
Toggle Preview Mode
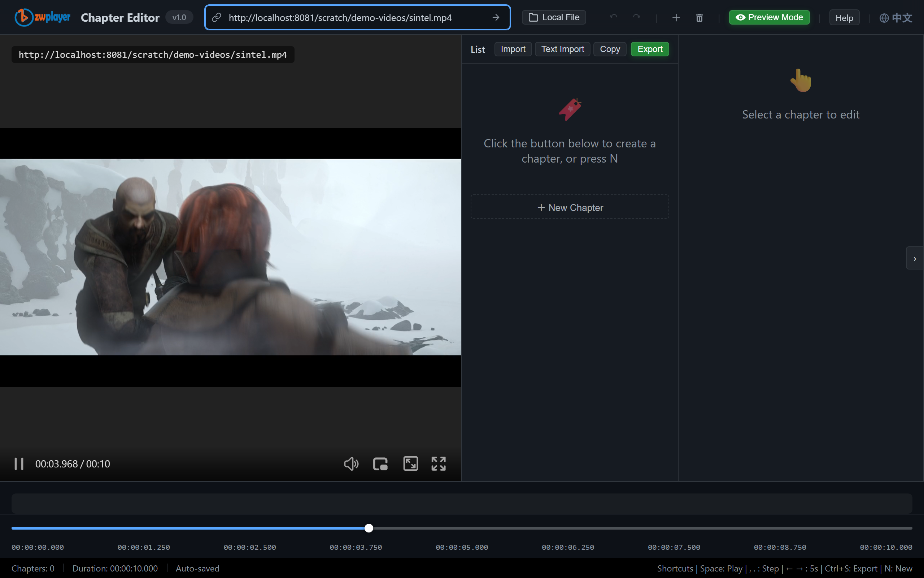[x=769, y=17]
